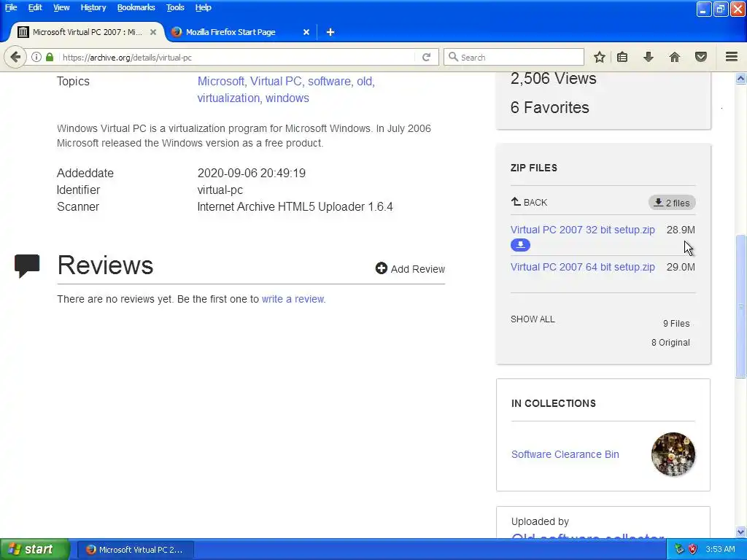Click the Software Clearance Bin round thumbnail
Viewport: 747px width, 560px height.
[x=673, y=454]
